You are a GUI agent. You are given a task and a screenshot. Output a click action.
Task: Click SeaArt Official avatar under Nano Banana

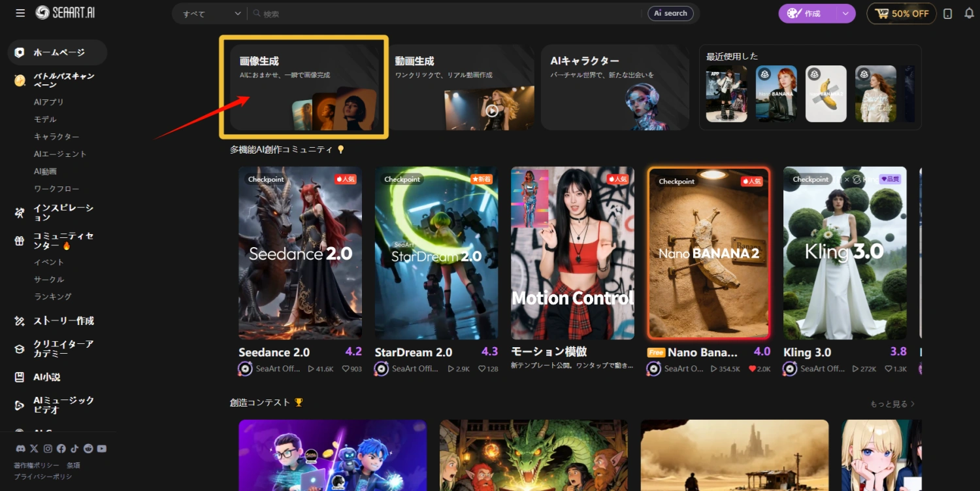pyautogui.click(x=653, y=369)
